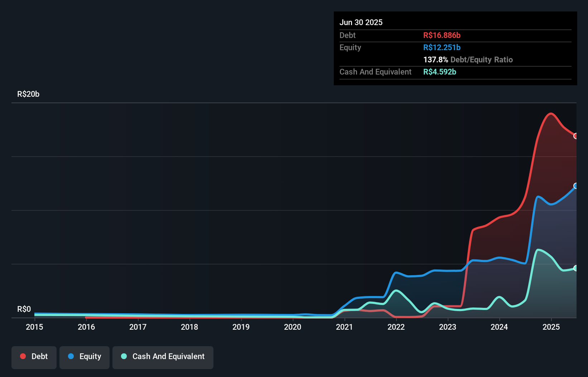Select the 2024 x-axis label
Screen dimensions: 588x377
pos(499,327)
